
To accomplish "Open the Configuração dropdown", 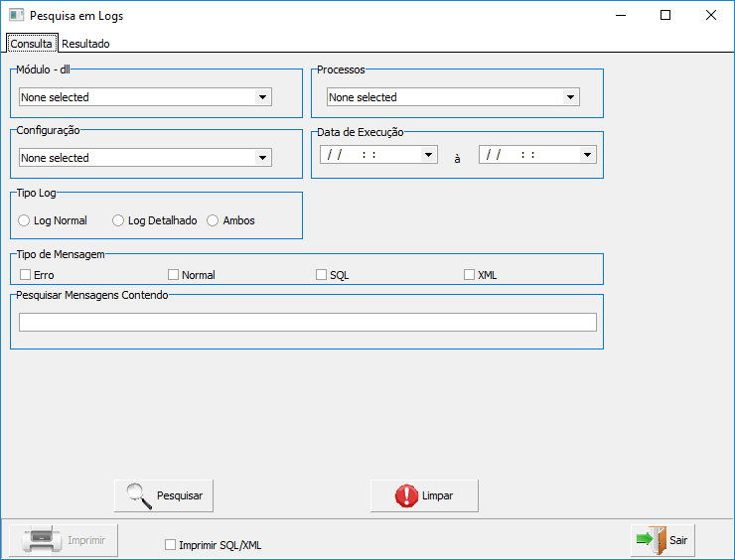I will coord(262,158).
